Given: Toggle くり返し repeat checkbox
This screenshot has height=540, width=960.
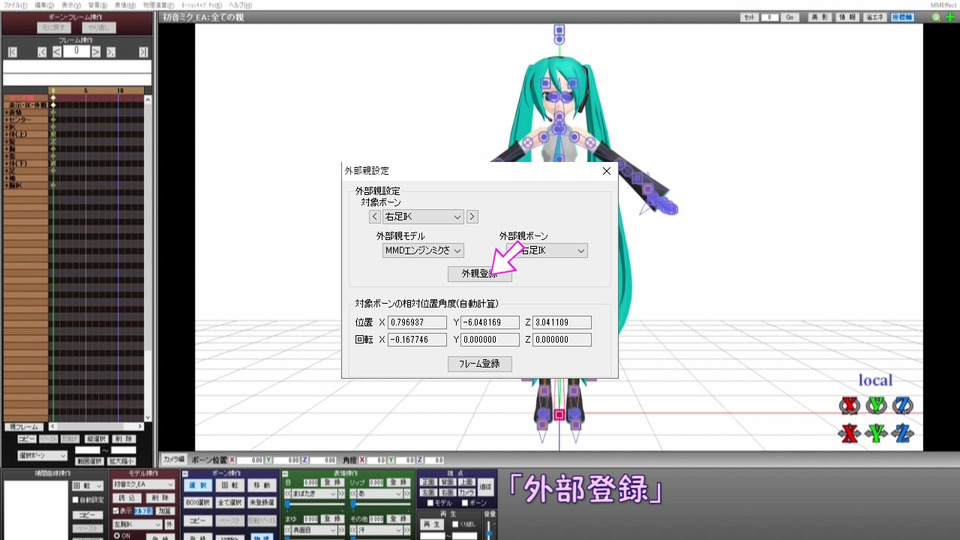Looking at the screenshot, I should 455,525.
